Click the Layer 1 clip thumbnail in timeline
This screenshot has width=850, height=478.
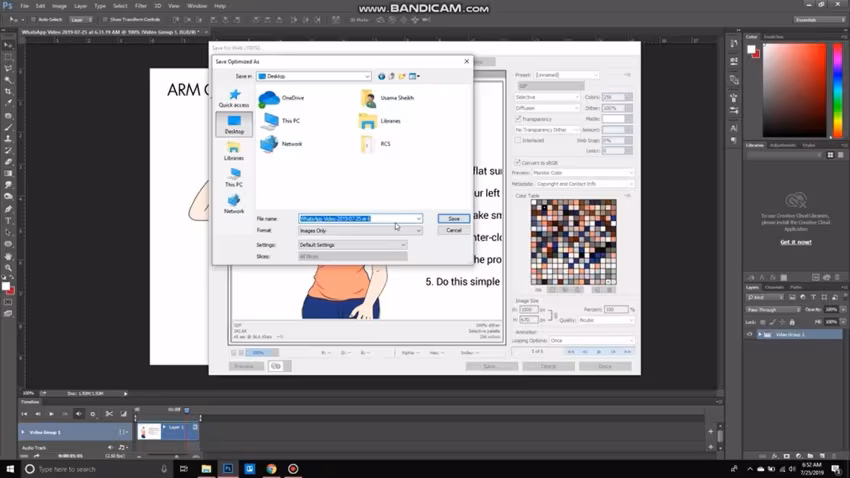[150, 431]
